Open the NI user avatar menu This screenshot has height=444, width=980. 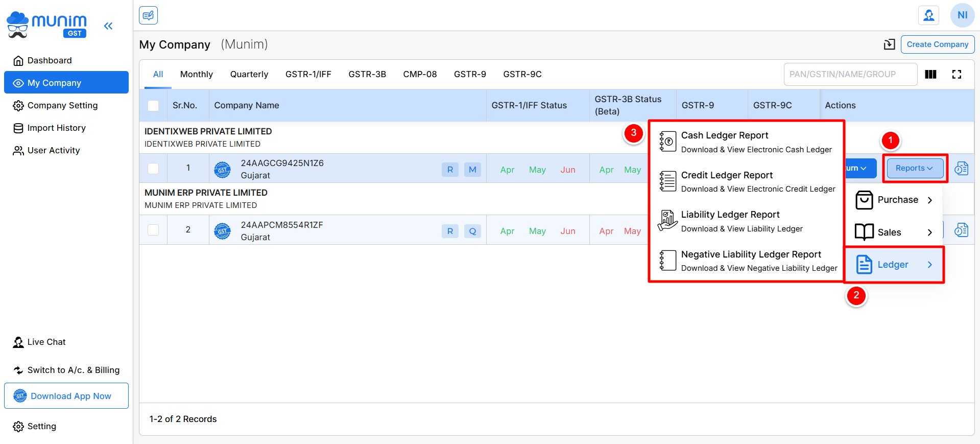962,15
